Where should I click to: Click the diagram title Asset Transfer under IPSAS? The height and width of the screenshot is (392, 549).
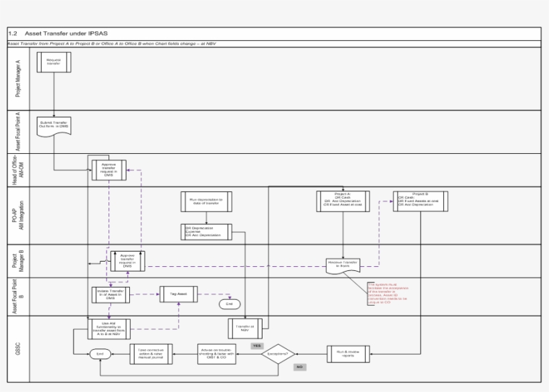click(x=67, y=31)
